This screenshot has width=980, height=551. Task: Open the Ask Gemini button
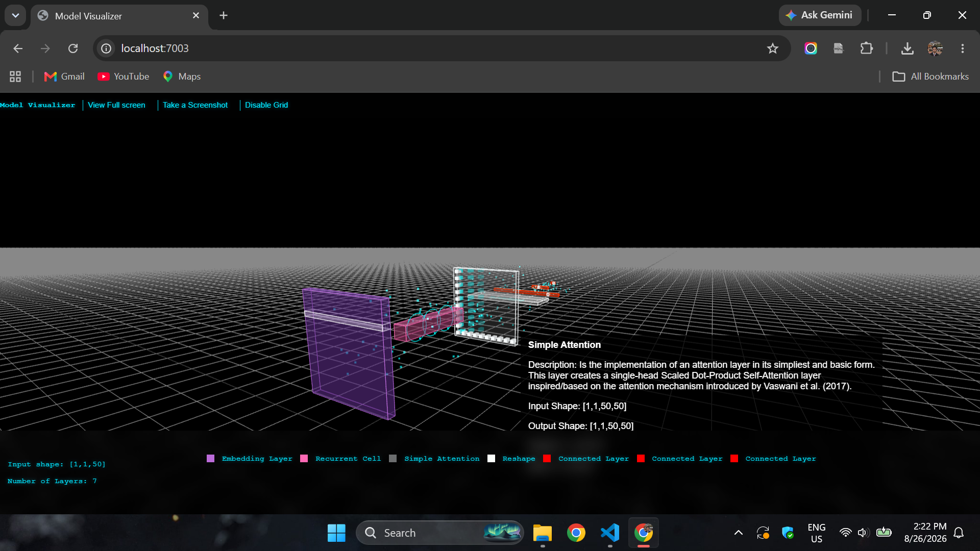tap(820, 15)
